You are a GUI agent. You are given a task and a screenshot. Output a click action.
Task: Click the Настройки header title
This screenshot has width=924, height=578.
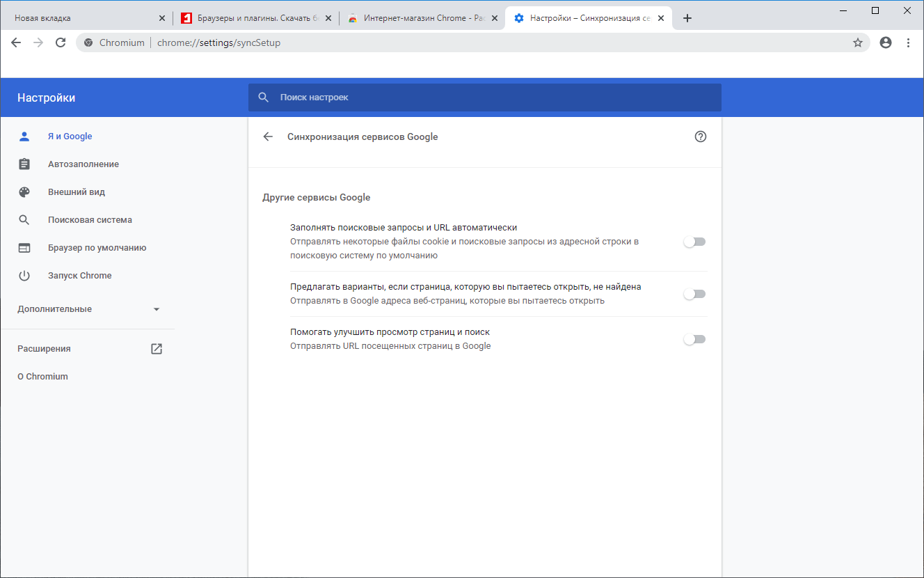[47, 98]
